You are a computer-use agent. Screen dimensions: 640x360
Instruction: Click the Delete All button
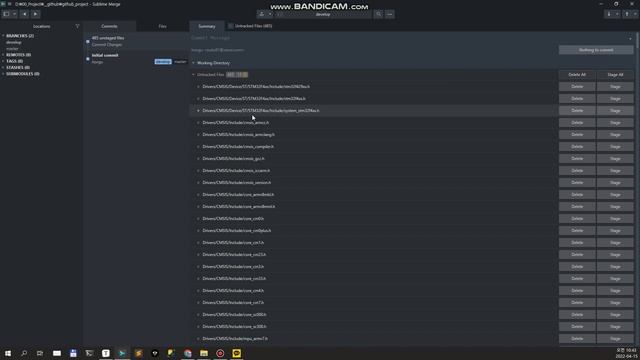pos(577,75)
